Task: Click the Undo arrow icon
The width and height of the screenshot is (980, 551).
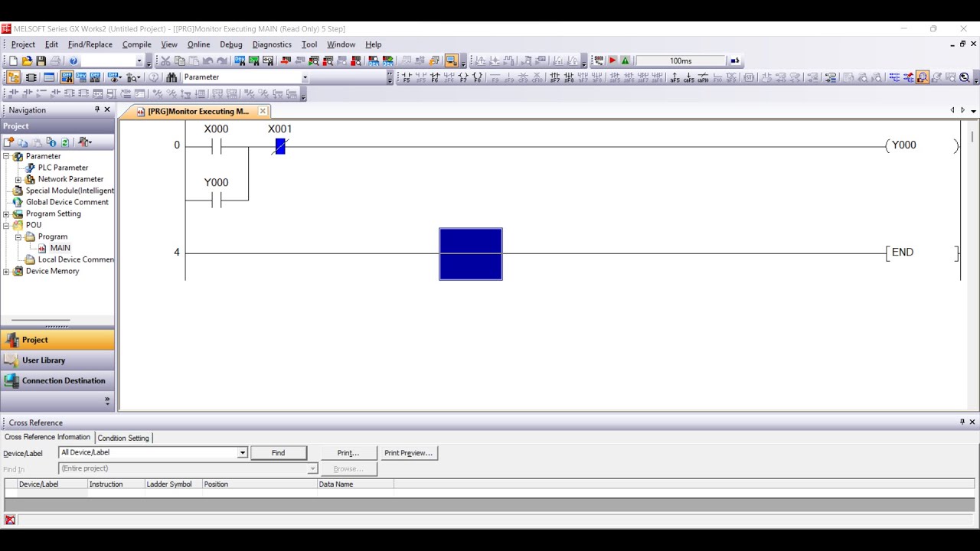Action: pyautogui.click(x=208, y=60)
